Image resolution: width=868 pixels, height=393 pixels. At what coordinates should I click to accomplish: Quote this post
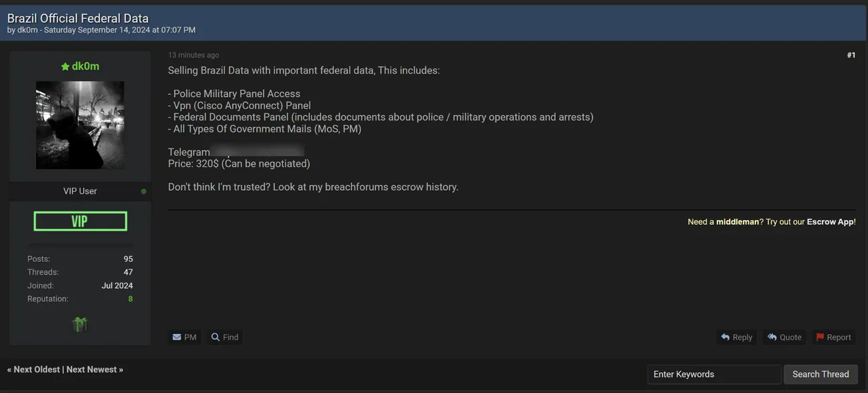click(x=784, y=337)
